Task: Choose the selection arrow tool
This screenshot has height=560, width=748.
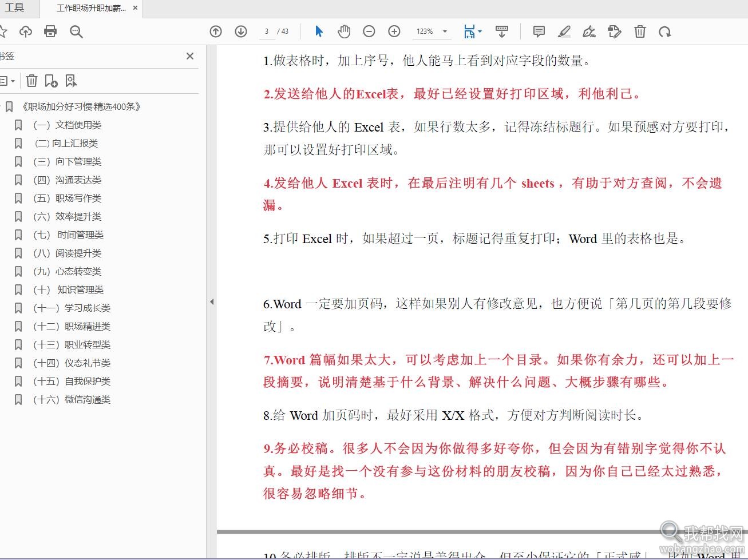Action: 319,31
